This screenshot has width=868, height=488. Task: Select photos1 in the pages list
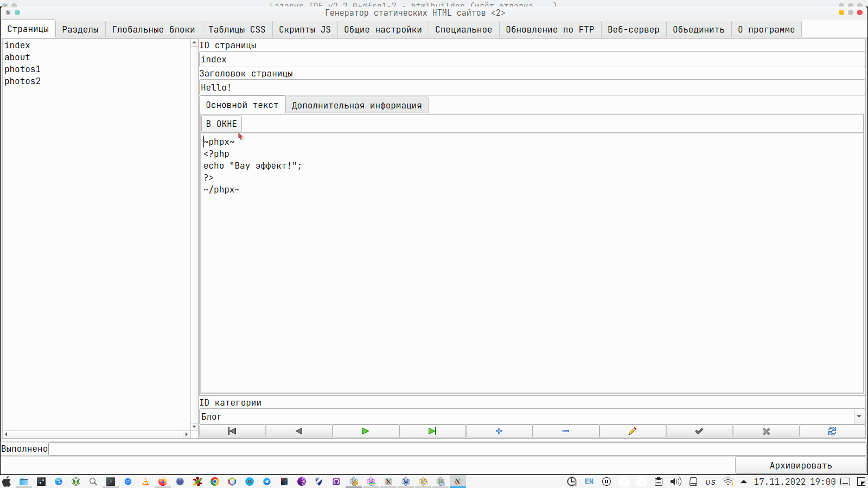click(23, 69)
